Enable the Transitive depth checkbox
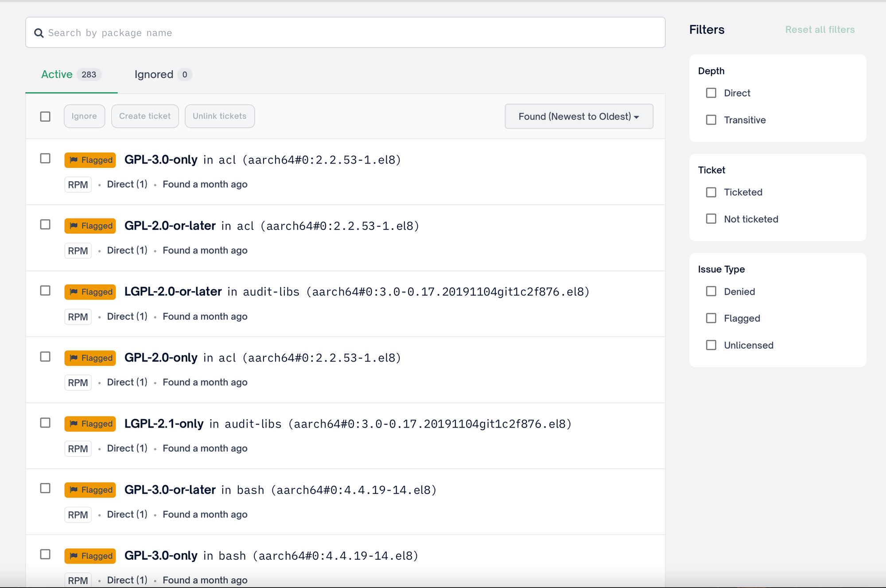886x588 pixels. point(711,120)
